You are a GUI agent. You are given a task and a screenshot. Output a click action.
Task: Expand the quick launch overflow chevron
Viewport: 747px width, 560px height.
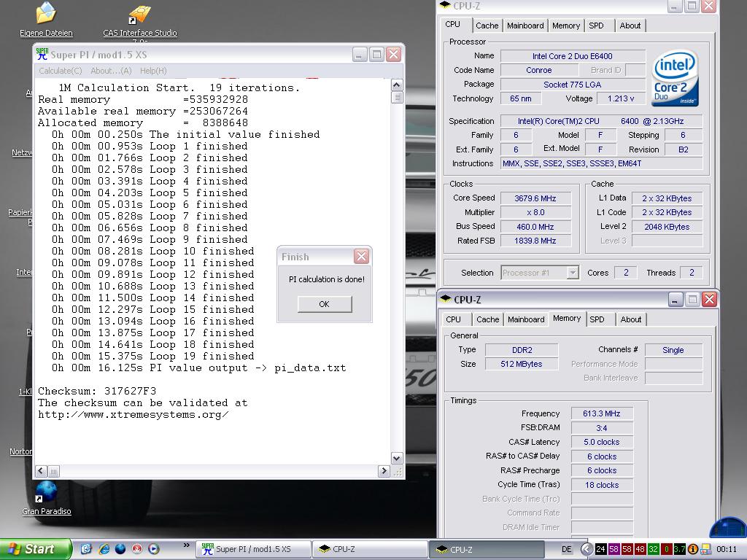tap(186, 545)
